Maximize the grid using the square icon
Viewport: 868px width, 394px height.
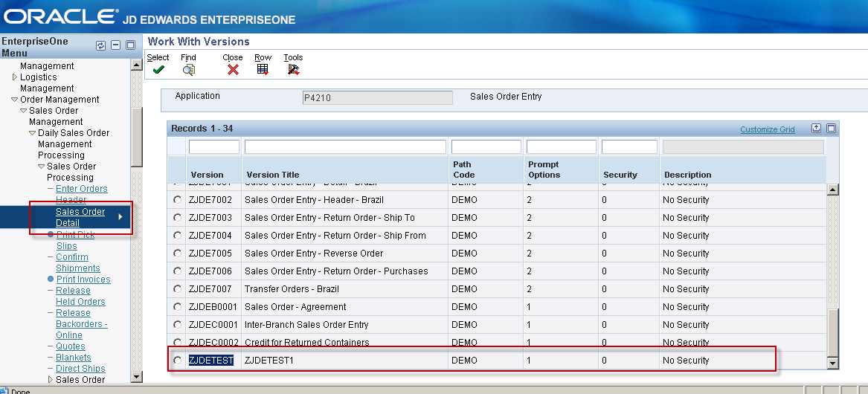pyautogui.click(x=831, y=129)
